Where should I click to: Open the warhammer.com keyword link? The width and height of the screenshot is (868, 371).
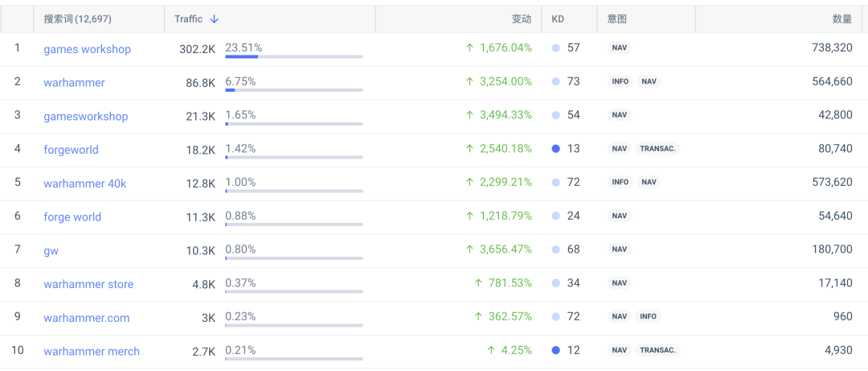pyautogui.click(x=86, y=318)
